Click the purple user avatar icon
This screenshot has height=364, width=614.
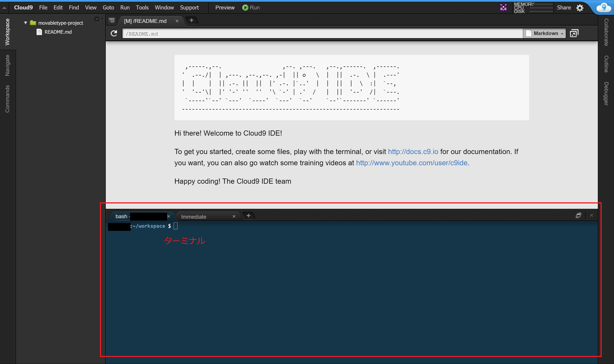(x=503, y=7)
